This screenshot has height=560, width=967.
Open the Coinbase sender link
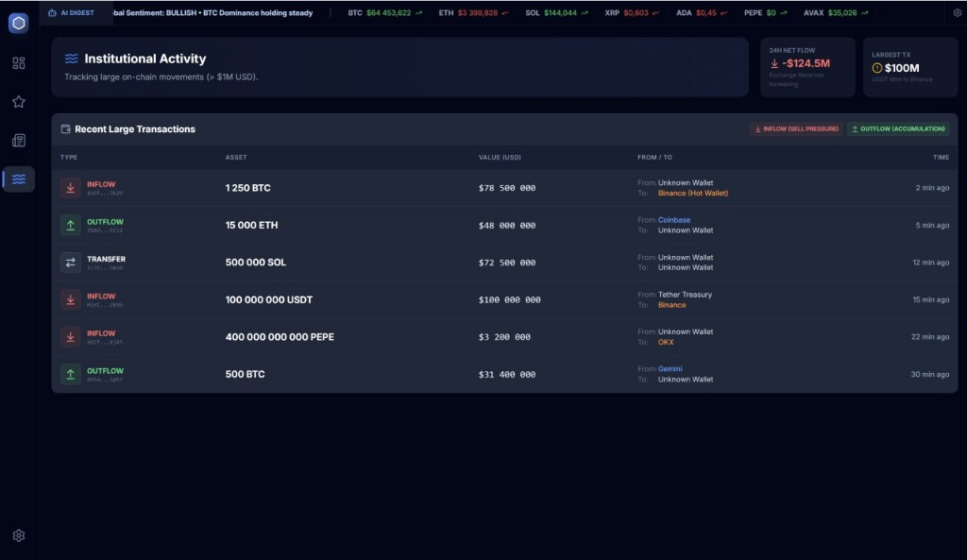(674, 220)
